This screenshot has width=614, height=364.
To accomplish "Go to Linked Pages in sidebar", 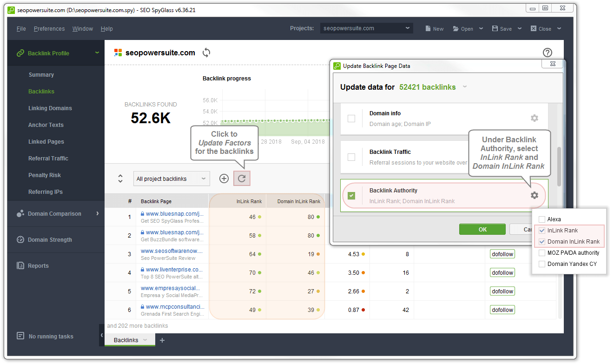I will point(46,142).
